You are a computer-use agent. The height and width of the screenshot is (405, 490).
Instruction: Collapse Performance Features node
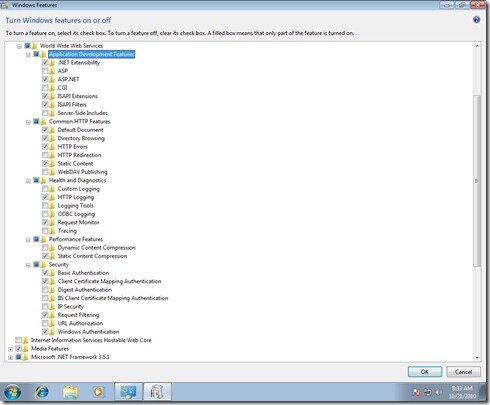pyautogui.click(x=28, y=240)
